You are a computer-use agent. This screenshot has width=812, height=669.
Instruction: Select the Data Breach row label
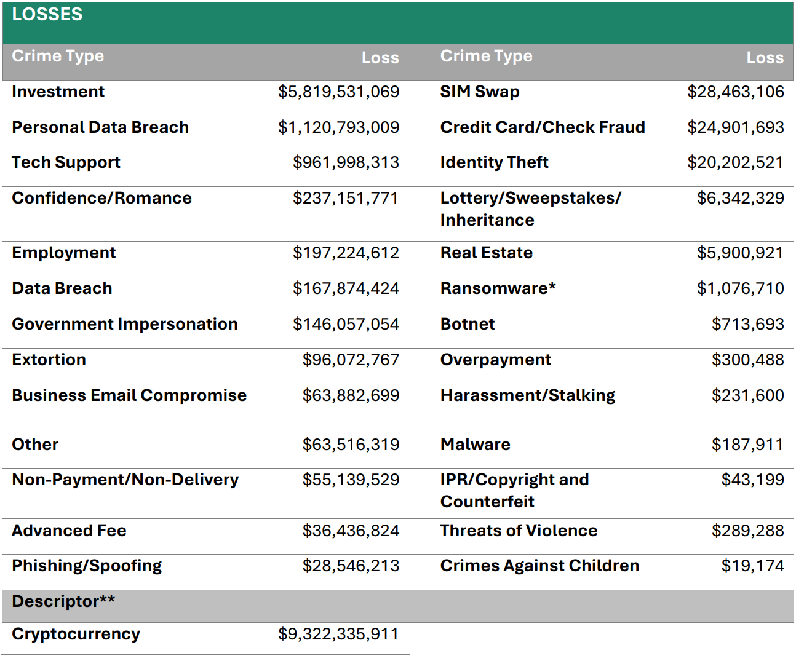pyautogui.click(x=62, y=288)
